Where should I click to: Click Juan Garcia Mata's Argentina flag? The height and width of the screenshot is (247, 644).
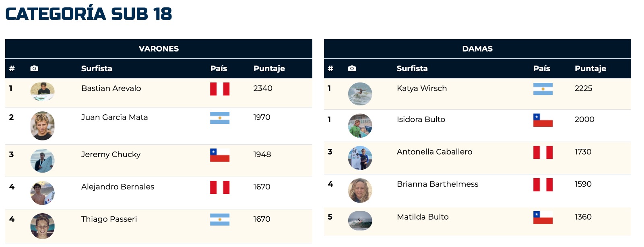click(x=220, y=118)
